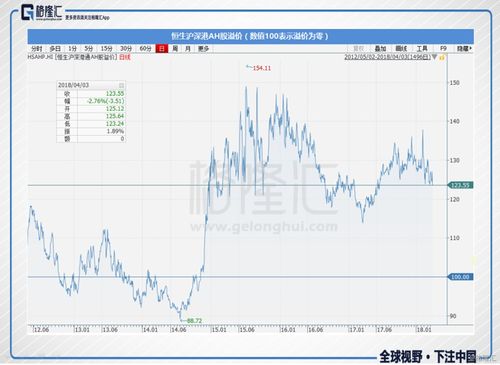Click the open value 125.12 cell
This screenshot has height=365, width=500.
tap(115, 109)
